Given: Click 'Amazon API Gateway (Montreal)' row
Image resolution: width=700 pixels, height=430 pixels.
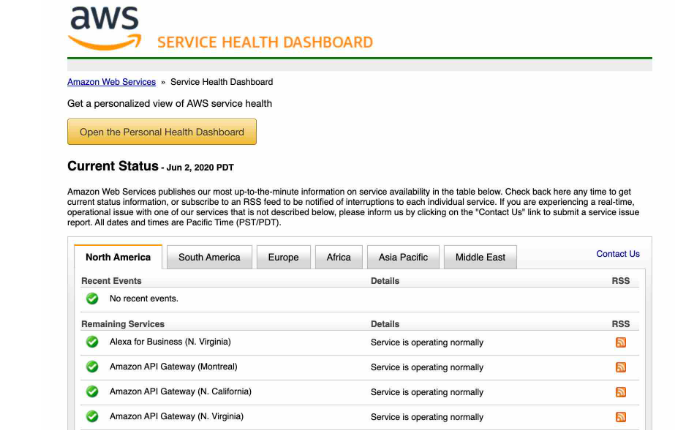Looking at the screenshot, I should point(360,367).
